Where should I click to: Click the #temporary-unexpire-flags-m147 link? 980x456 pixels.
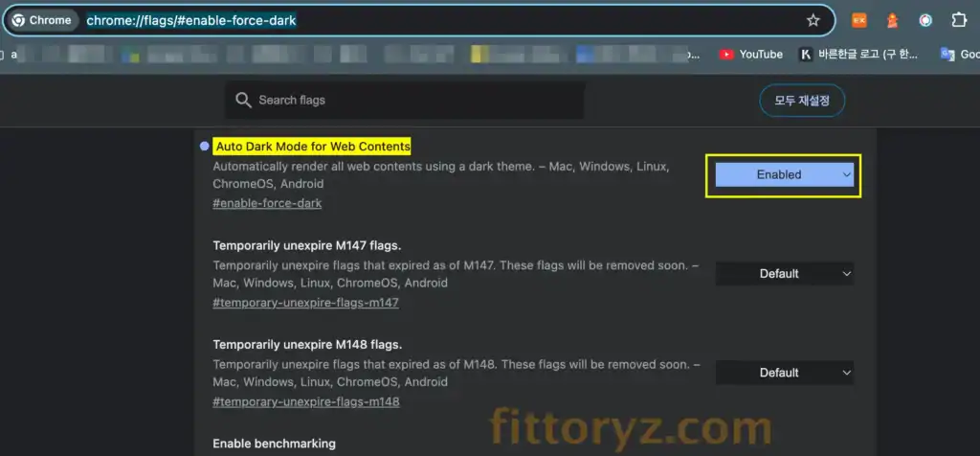[305, 303]
